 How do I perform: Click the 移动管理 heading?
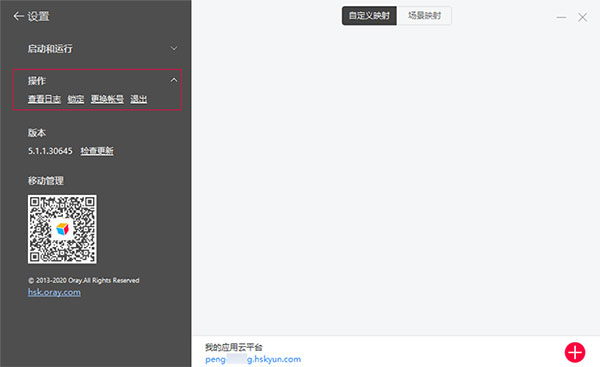(46, 181)
